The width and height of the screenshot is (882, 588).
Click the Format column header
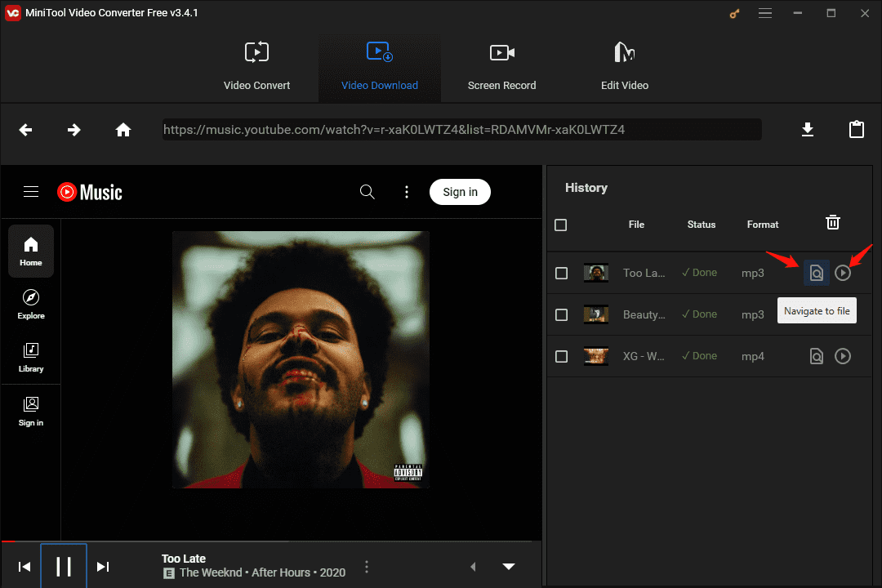(763, 225)
